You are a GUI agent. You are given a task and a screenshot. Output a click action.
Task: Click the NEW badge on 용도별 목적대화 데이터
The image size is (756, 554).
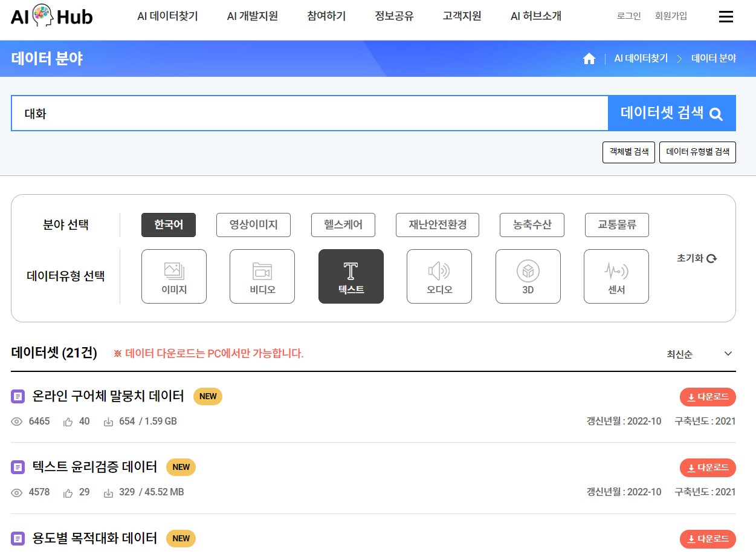pyautogui.click(x=181, y=538)
